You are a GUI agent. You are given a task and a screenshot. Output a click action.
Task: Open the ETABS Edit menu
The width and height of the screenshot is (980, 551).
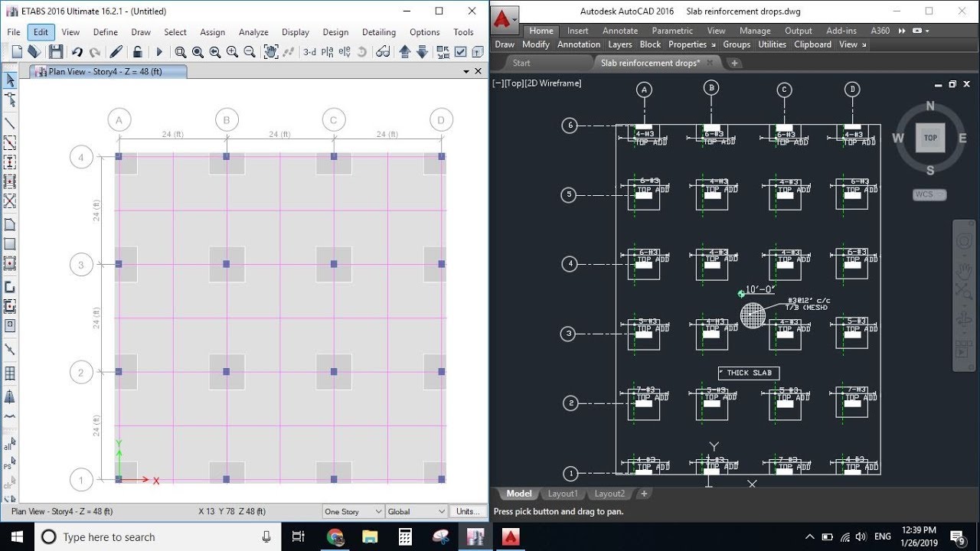coord(41,32)
